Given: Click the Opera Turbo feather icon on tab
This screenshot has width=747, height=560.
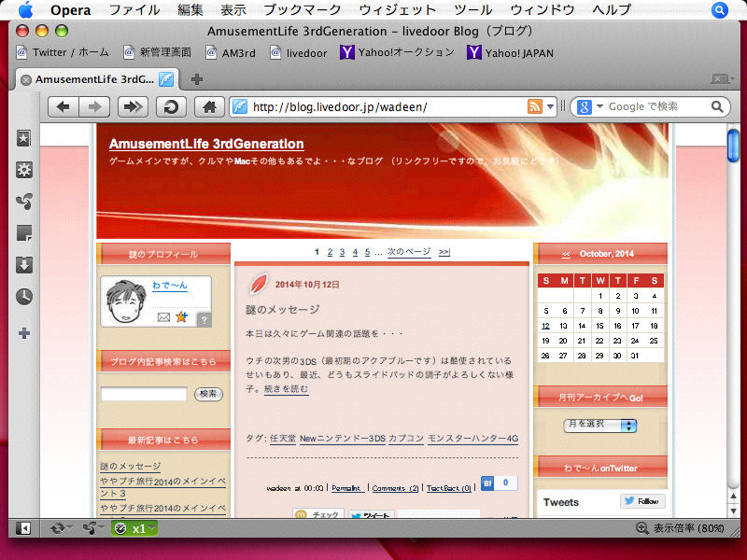Looking at the screenshot, I should 166,79.
